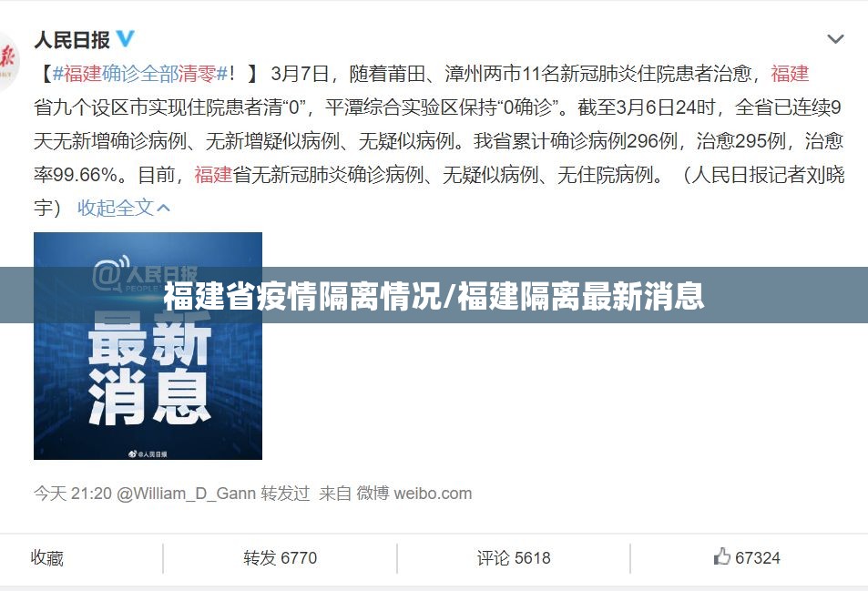The image size is (868, 591).
Task: Open the 人民日报 avatar picture
Action: [x=7, y=61]
